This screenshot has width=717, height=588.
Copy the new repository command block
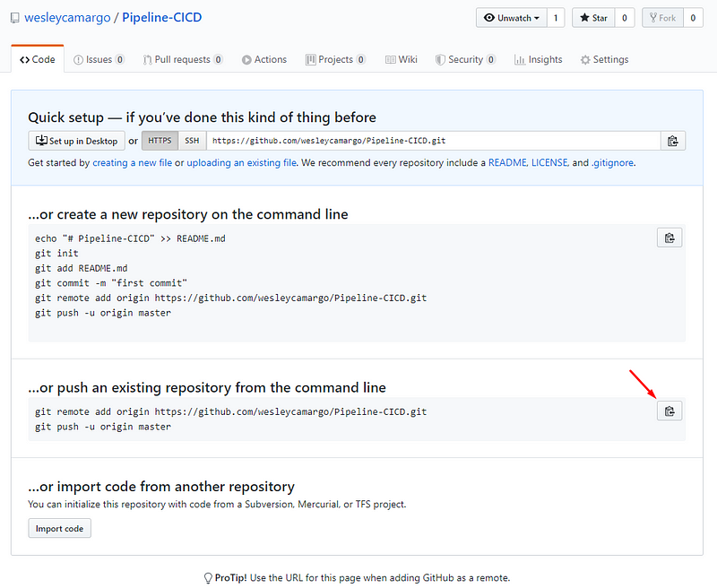(x=669, y=238)
